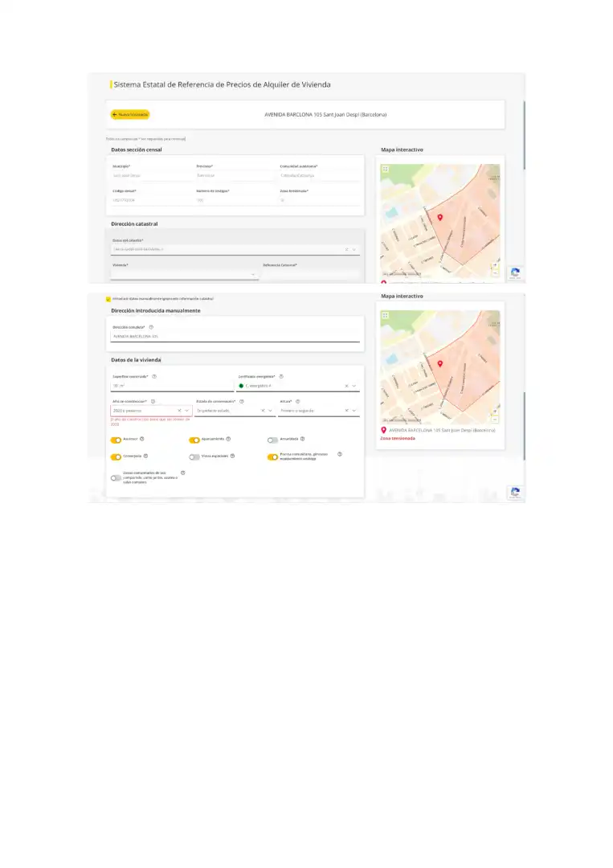
Task: Enable the Vistas especiales toggle
Action: click(194, 457)
